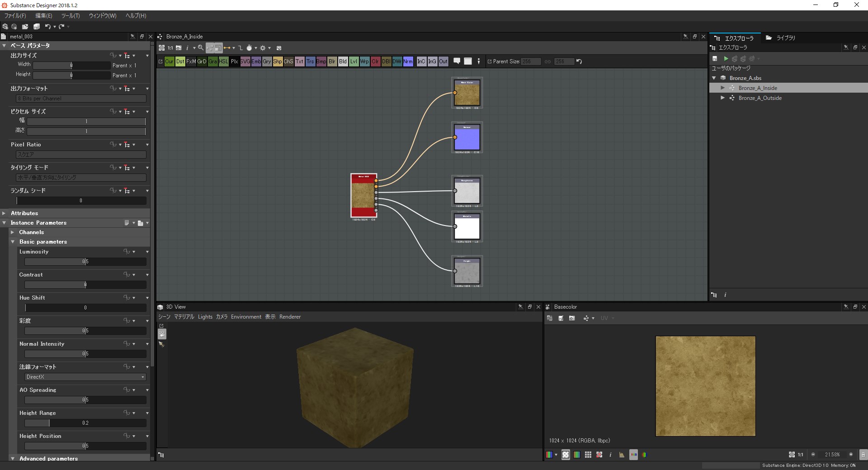868x470 pixels.
Task: Collapse the Basic parameters group
Action: pos(13,242)
